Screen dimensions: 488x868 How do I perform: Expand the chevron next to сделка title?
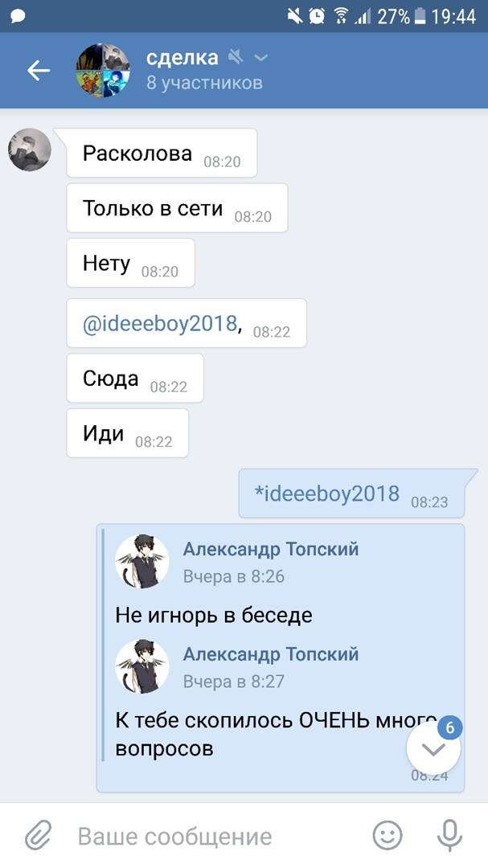click(x=261, y=58)
